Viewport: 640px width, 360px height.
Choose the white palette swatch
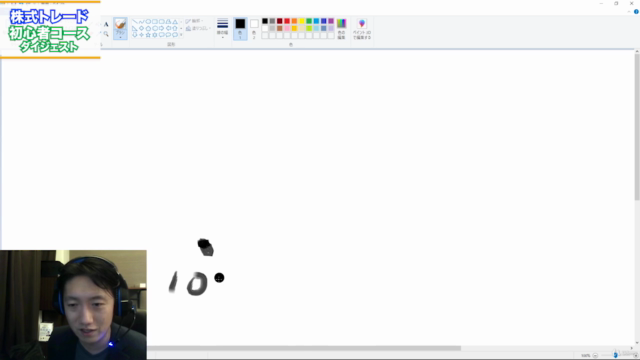(265, 29)
